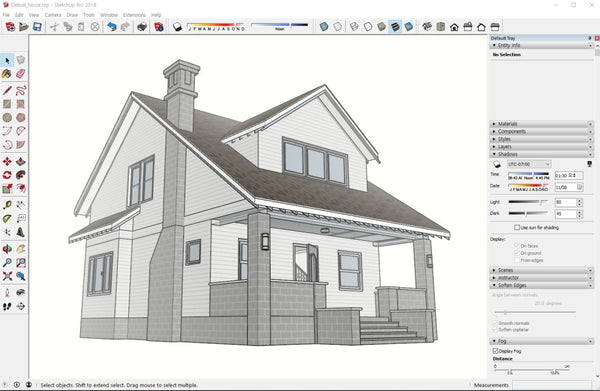Collapse the Entity Info panel

[x=541, y=45]
